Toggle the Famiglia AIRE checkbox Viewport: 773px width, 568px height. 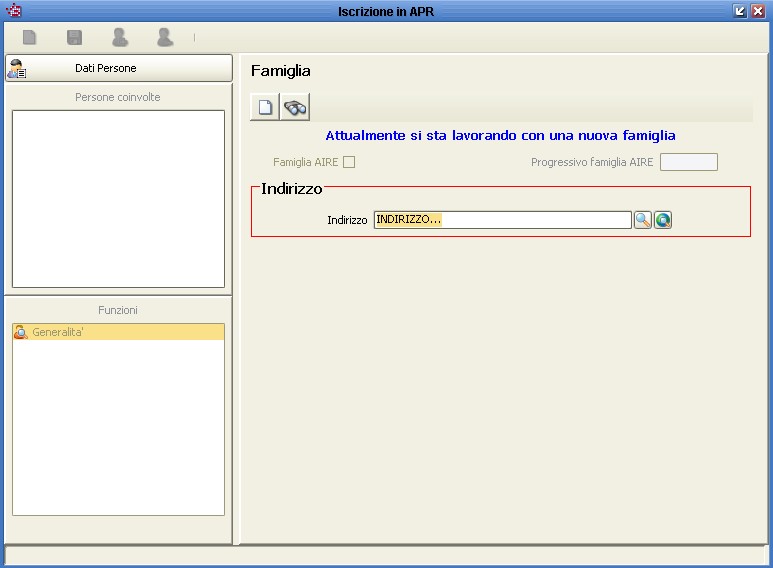click(349, 162)
